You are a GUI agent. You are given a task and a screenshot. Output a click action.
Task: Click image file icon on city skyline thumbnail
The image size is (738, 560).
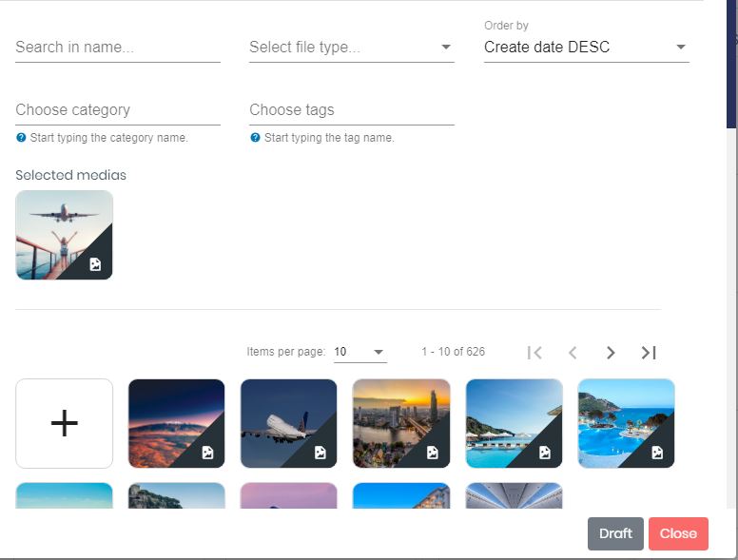[x=433, y=453]
